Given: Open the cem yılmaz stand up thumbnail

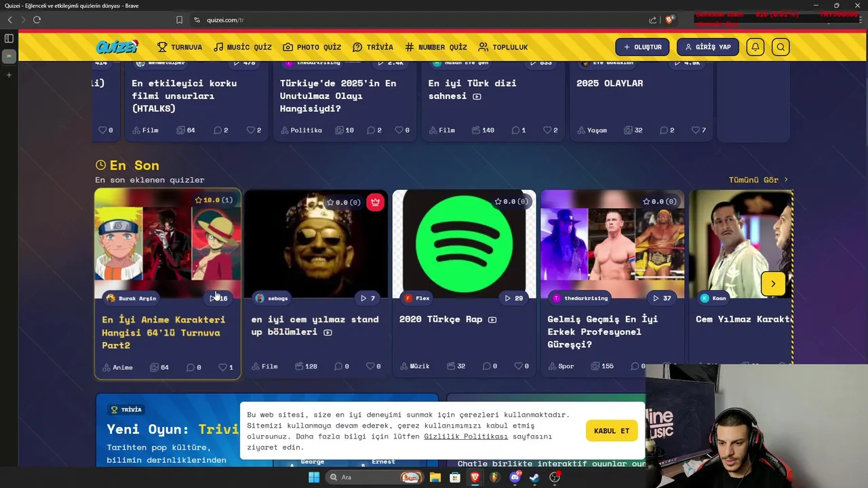Looking at the screenshot, I should pos(316,244).
